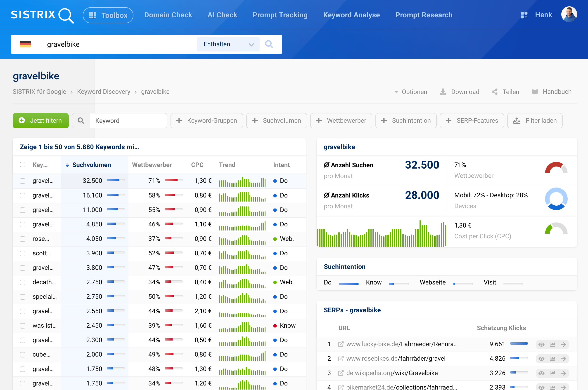Click the search magnifier icon in header
Viewport: 588px width, 390px height.
coord(269,44)
